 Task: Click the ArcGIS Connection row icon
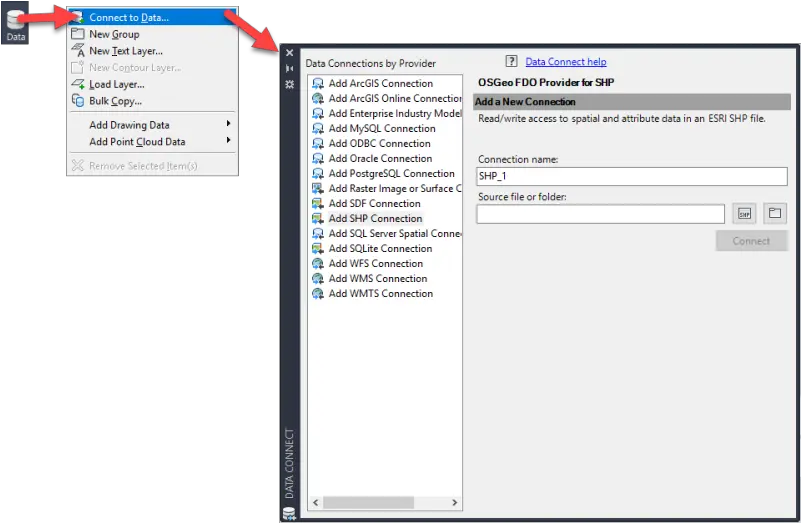[318, 83]
